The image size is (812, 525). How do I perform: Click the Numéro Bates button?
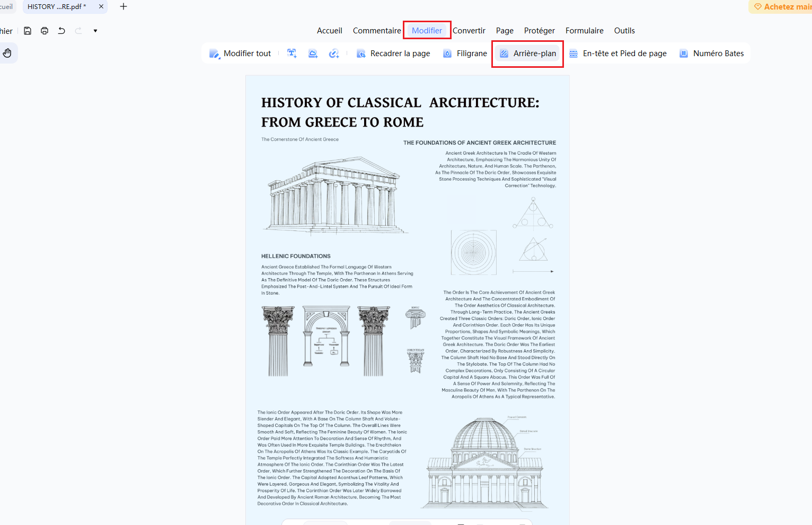(x=712, y=54)
